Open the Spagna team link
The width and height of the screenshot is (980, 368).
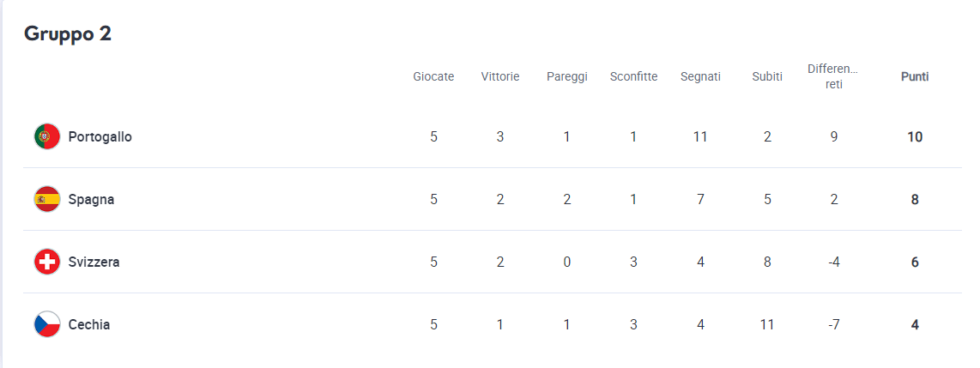pyautogui.click(x=91, y=200)
